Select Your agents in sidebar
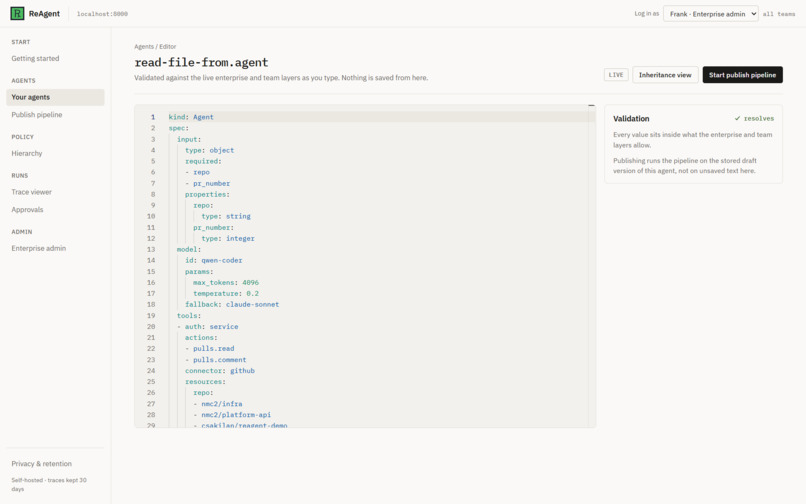This screenshot has width=806, height=504. pos(55,97)
